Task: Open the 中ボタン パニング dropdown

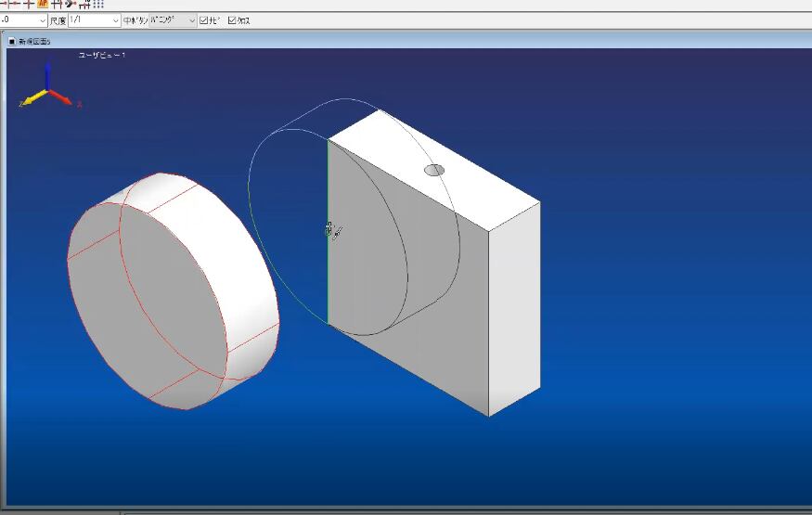Action: 191,20
